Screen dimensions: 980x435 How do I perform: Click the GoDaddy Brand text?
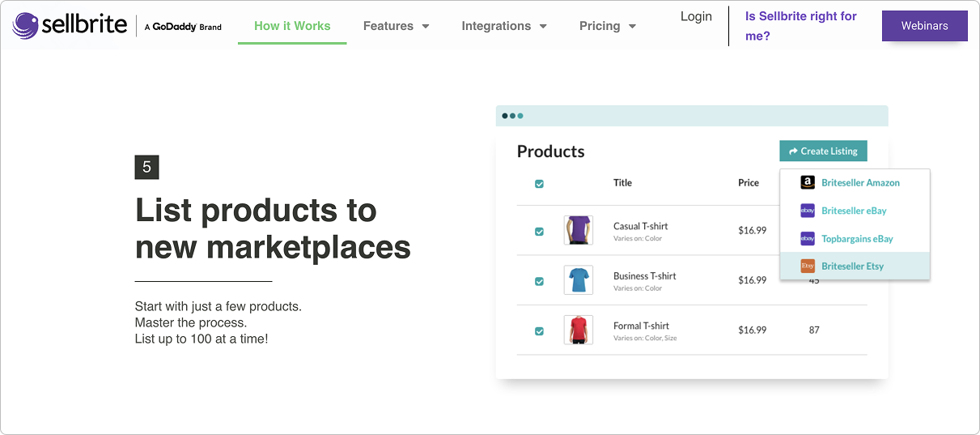pyautogui.click(x=183, y=27)
